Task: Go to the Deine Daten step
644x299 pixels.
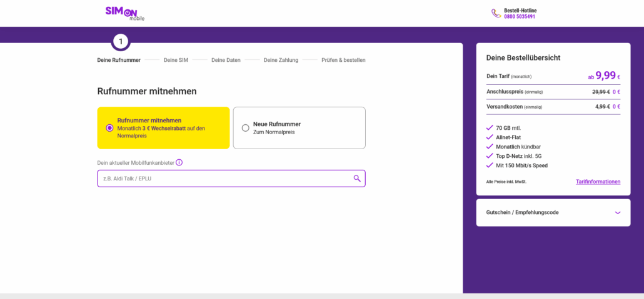Action: point(226,61)
